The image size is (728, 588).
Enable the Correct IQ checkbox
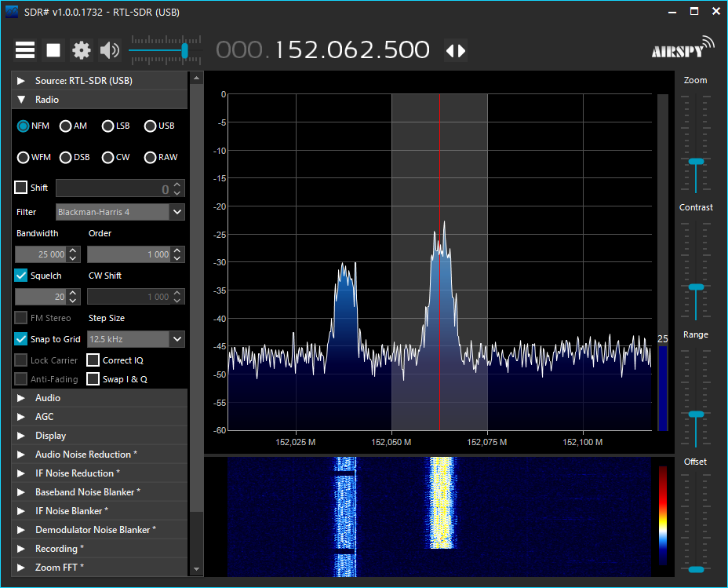point(93,360)
